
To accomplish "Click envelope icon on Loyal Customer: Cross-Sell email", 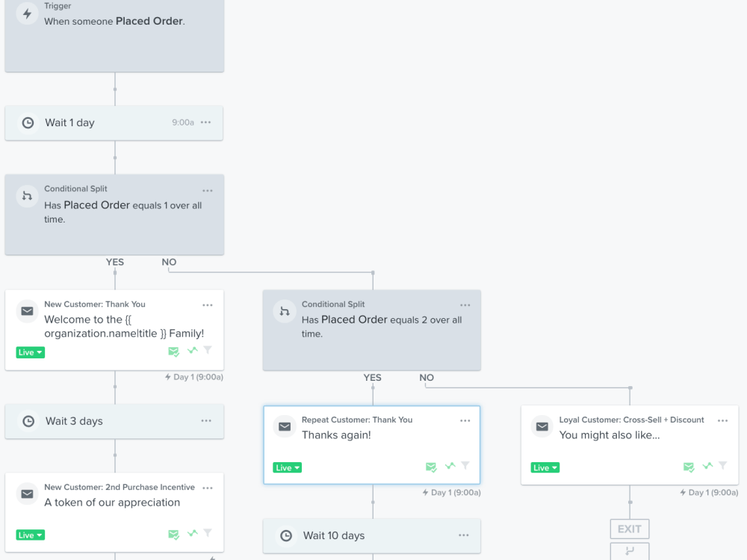I will point(542,426).
